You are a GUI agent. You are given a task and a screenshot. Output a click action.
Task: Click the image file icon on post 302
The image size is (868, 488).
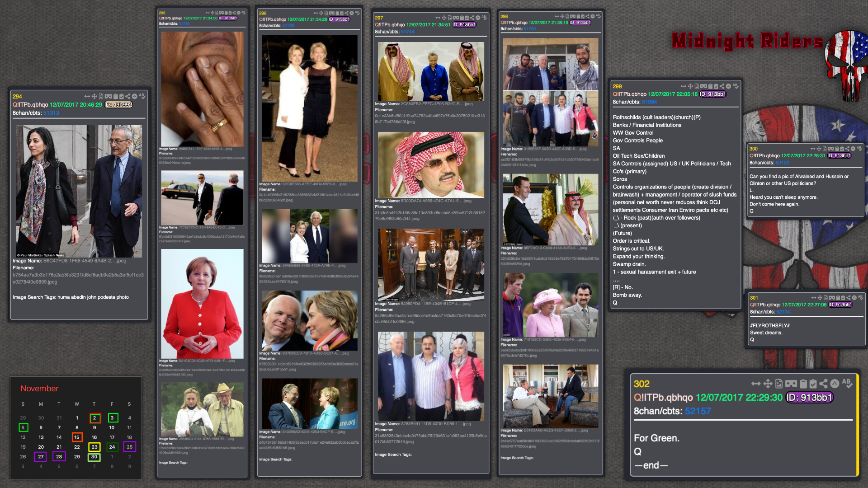pyautogui.click(x=779, y=384)
